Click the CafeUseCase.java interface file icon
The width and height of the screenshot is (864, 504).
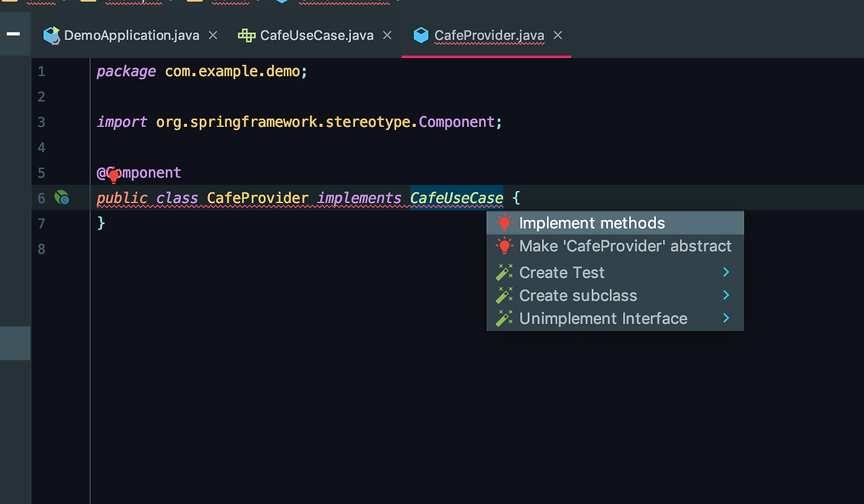click(x=246, y=35)
